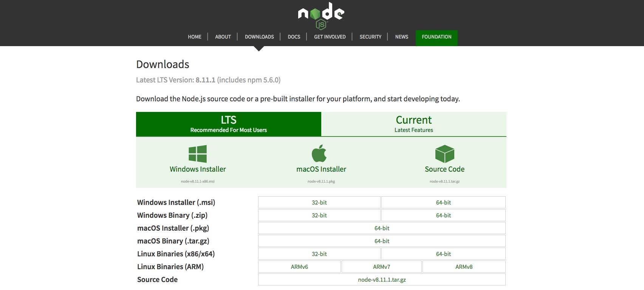Viewport: 644px width, 290px height.
Task: Select the LTS tab
Action: (x=229, y=124)
